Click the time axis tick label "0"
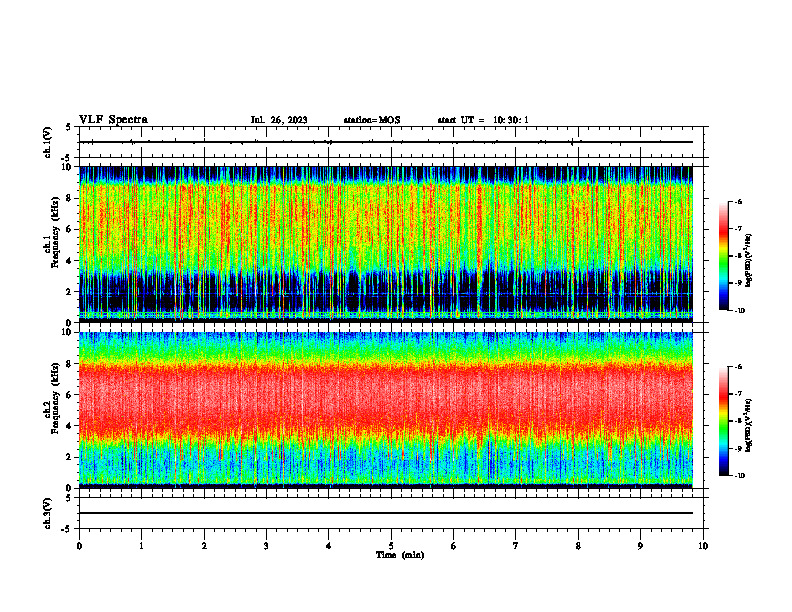This screenshot has width=792, height=612. point(79,545)
